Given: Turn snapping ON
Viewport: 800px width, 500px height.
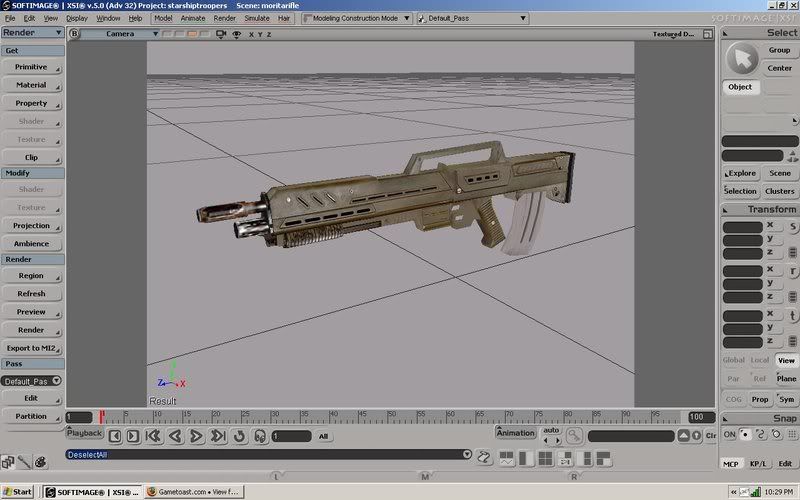Looking at the screenshot, I should (x=730, y=435).
